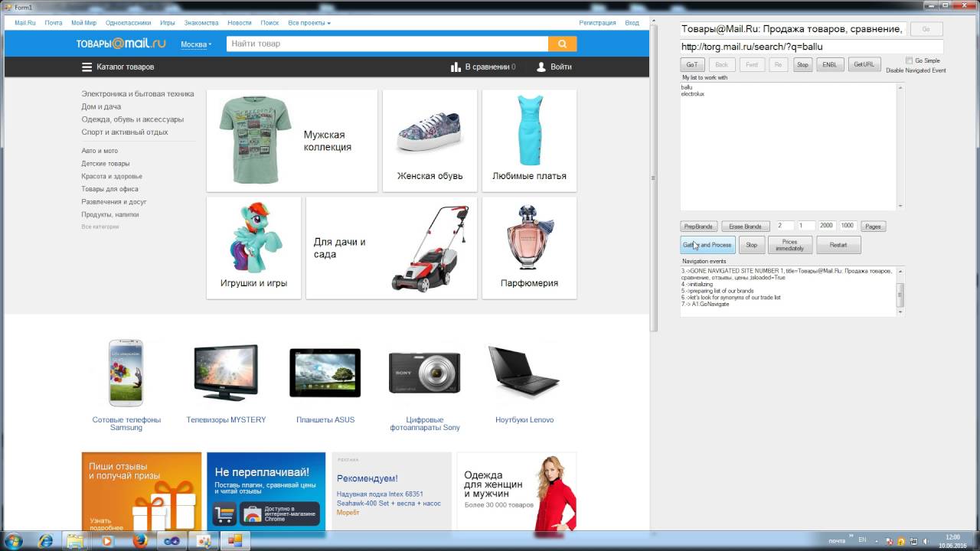This screenshot has width=980, height=551.
Task: Click the ENBL button
Action: tap(830, 65)
